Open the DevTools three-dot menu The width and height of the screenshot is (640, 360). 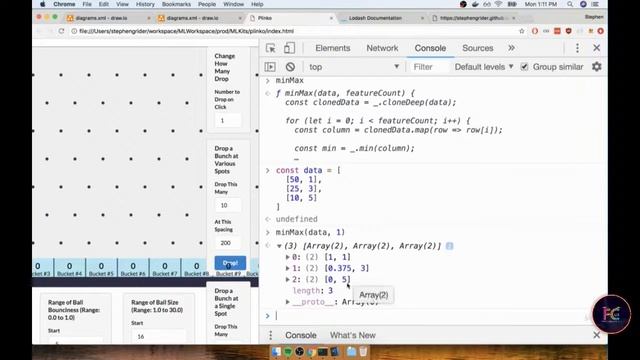[x=577, y=48]
